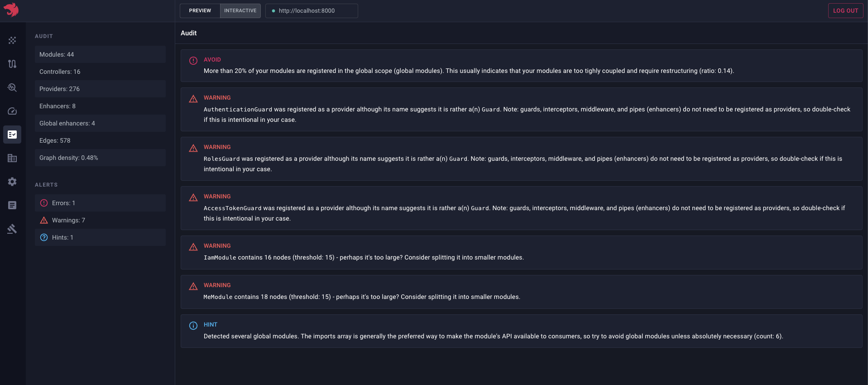Select the Controllers: 16 row

tap(100, 72)
